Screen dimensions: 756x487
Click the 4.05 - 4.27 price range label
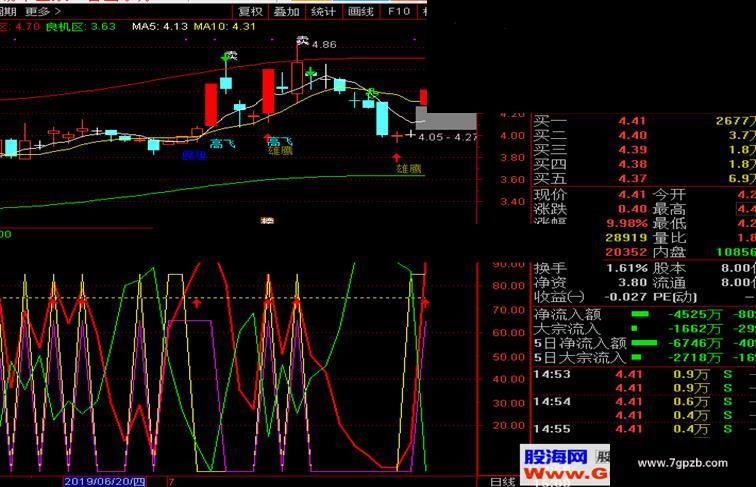coord(448,137)
